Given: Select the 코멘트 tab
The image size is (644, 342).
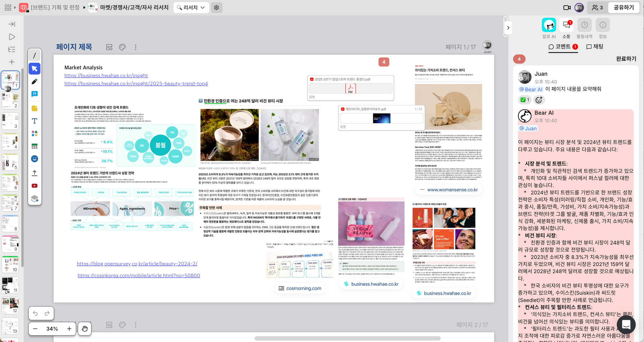Looking at the screenshot, I should click(x=563, y=47).
